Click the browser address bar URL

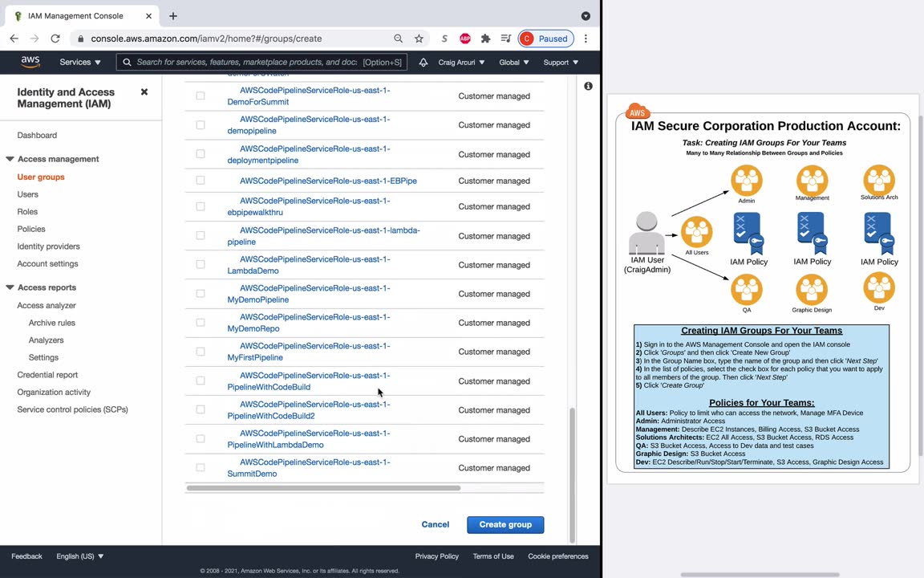click(206, 39)
